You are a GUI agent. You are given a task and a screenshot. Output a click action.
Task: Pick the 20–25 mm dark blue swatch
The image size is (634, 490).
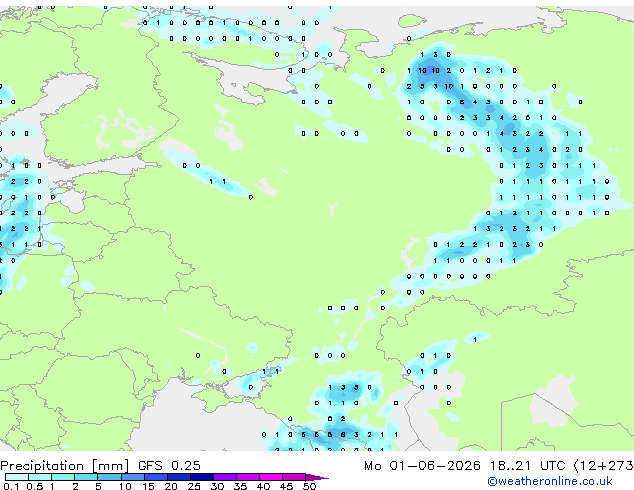[x=178, y=477]
